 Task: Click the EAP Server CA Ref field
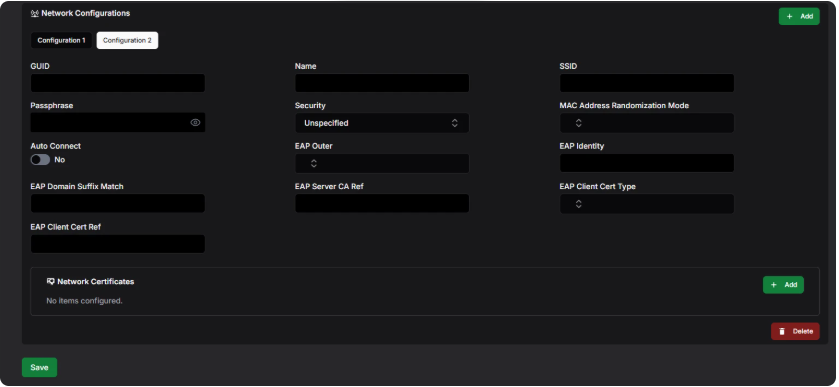click(x=382, y=203)
